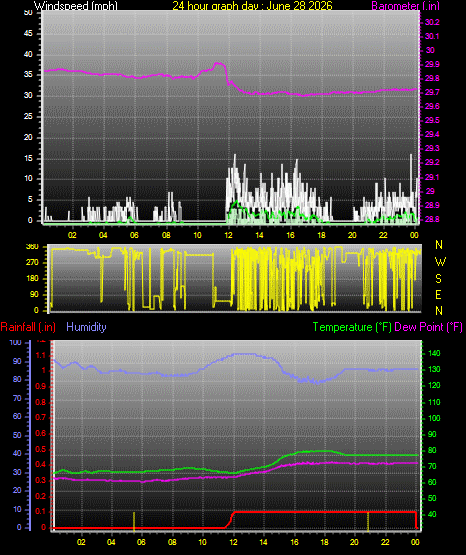Click the 270 tick on the wind direction axis
Image resolution: width=466 pixels, height=555 pixels.
[x=32, y=263]
